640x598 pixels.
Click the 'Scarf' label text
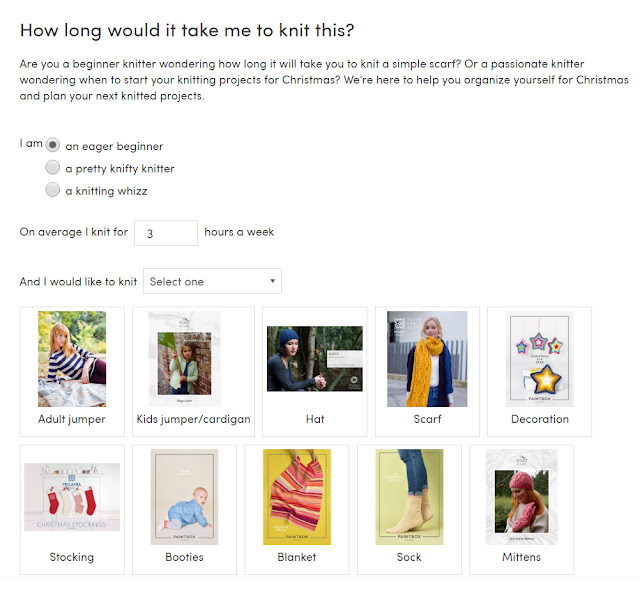click(x=427, y=419)
